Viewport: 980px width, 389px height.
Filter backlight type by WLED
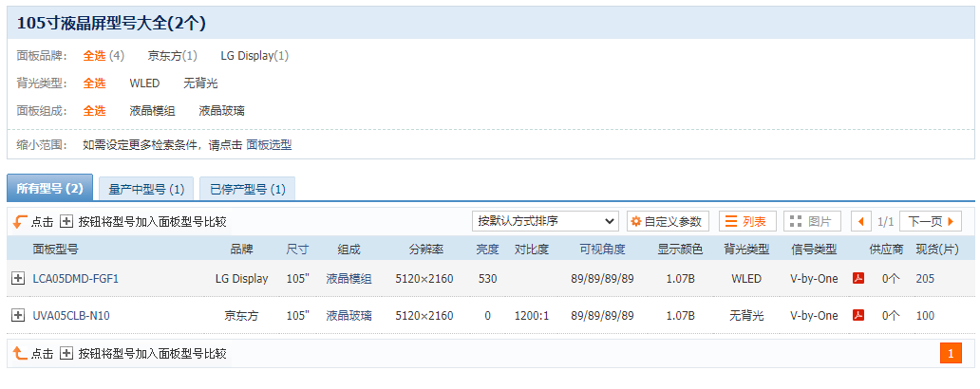click(x=144, y=83)
